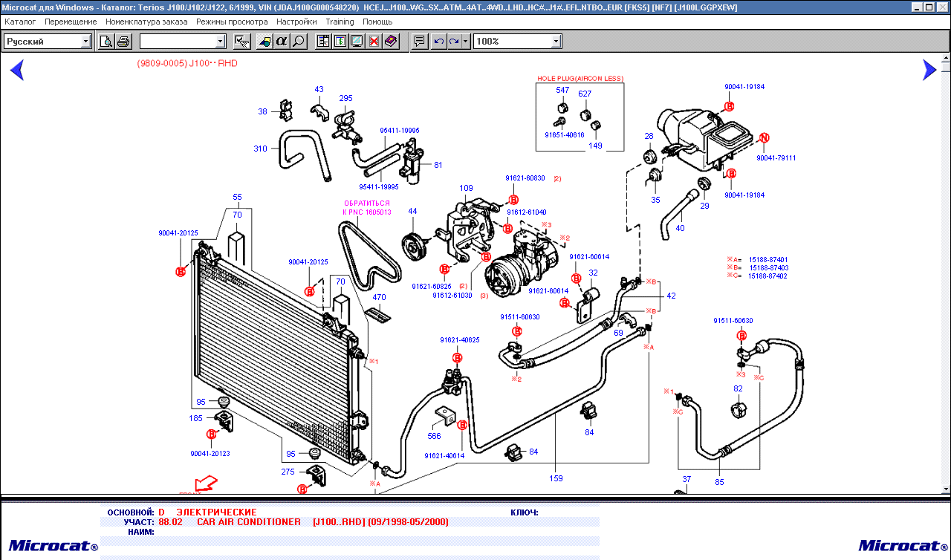
Task: Click the monitor screen icon
Action: click(357, 41)
